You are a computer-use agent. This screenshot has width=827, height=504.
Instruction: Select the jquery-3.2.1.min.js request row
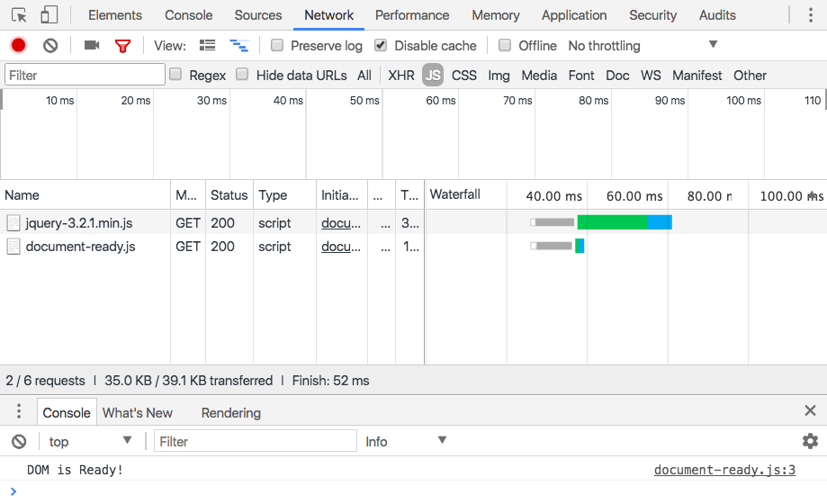point(414,222)
